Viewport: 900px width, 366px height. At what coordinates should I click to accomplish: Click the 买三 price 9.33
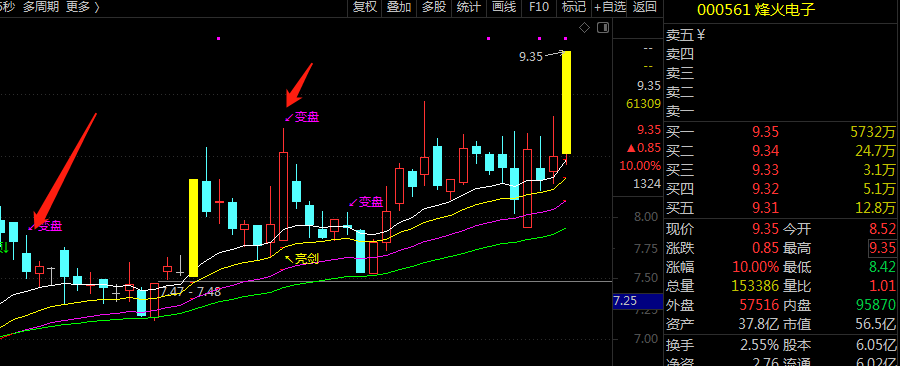pos(766,170)
